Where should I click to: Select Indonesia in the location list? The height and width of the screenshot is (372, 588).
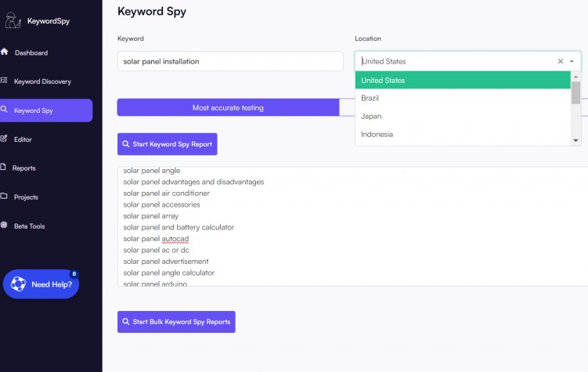pyautogui.click(x=462, y=134)
